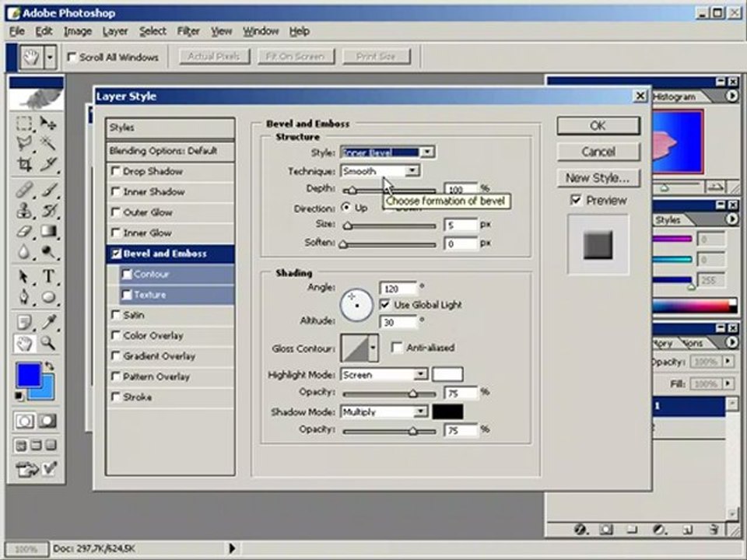The image size is (747, 560).
Task: Enable Anti-aliased gloss contour
Action: (396, 347)
